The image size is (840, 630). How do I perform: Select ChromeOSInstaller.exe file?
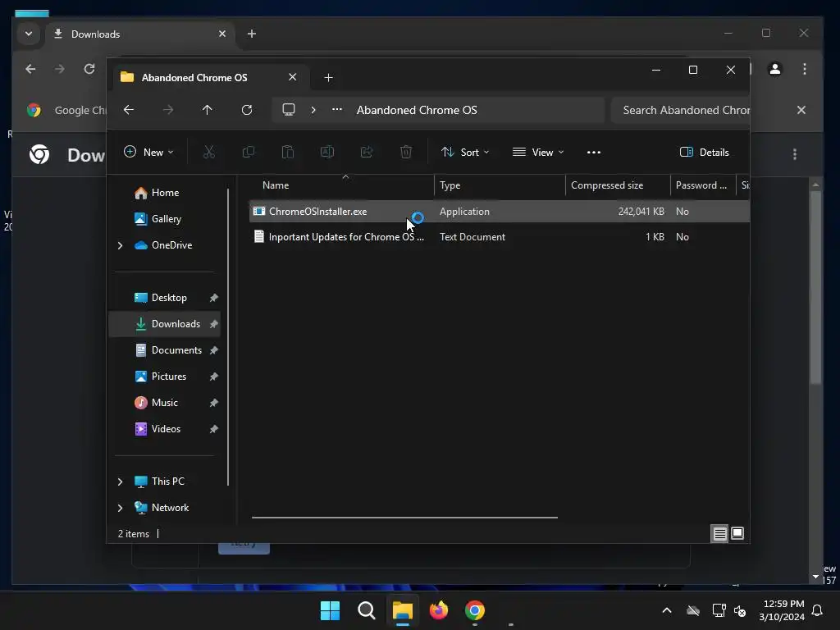(500, 212)
